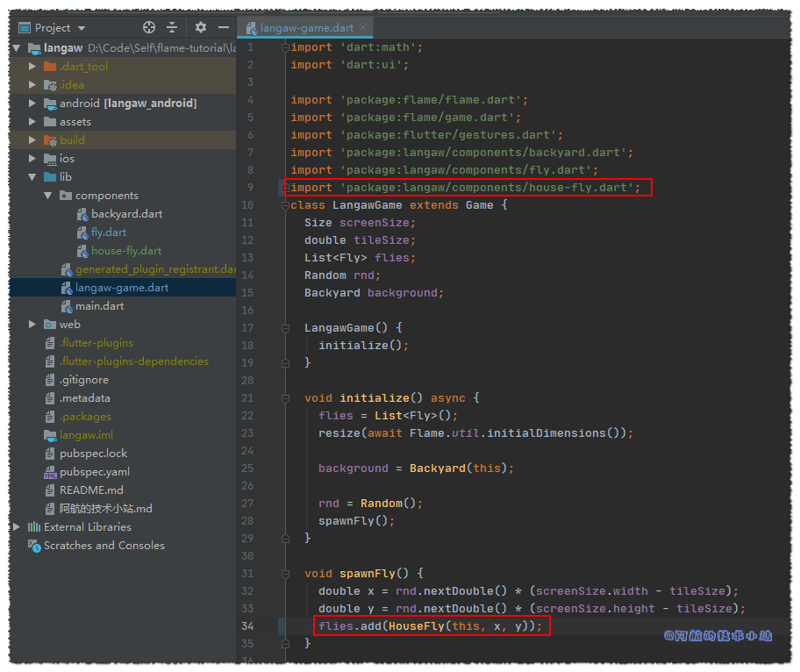Toggle fold marker at spawnFly method line

[x=284, y=574]
